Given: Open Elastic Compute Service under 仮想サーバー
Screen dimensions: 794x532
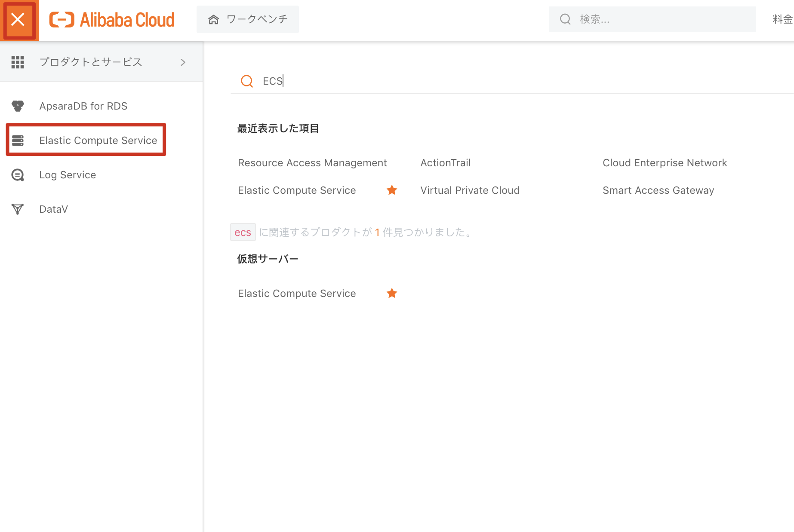Looking at the screenshot, I should coord(297,294).
